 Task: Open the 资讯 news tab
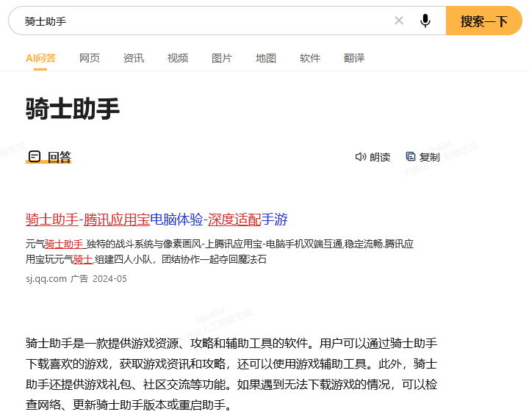tap(134, 58)
